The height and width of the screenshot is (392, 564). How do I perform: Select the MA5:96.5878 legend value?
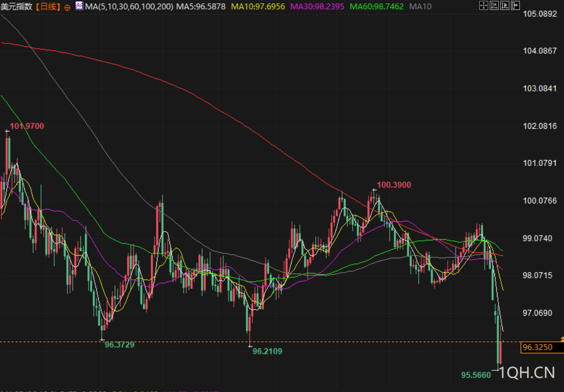click(201, 7)
